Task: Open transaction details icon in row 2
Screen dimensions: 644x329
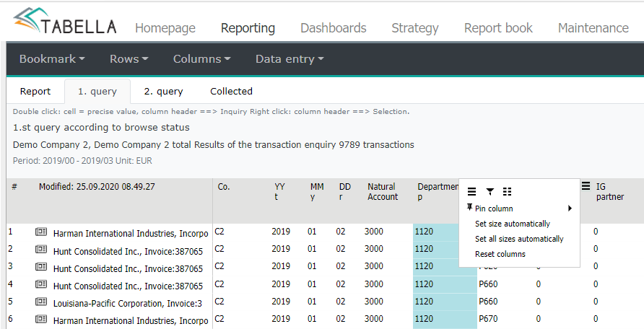Action: [41, 249]
